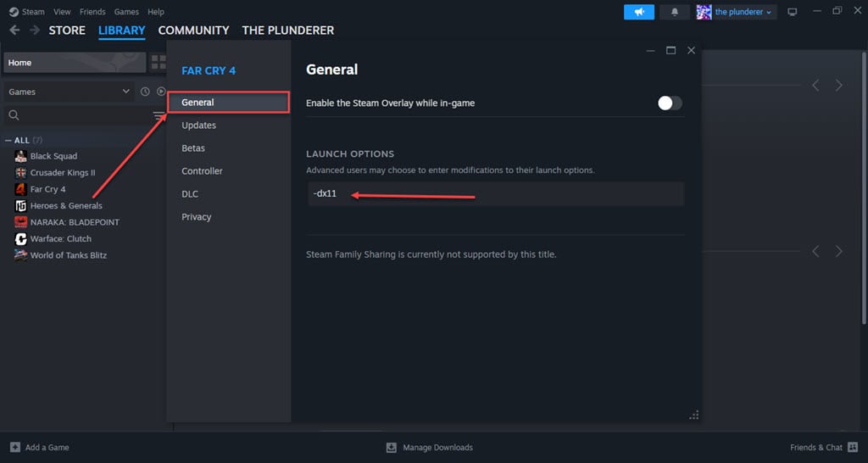Enable the Steam Overlay toggle
Image resolution: width=868 pixels, height=463 pixels.
pyautogui.click(x=670, y=103)
